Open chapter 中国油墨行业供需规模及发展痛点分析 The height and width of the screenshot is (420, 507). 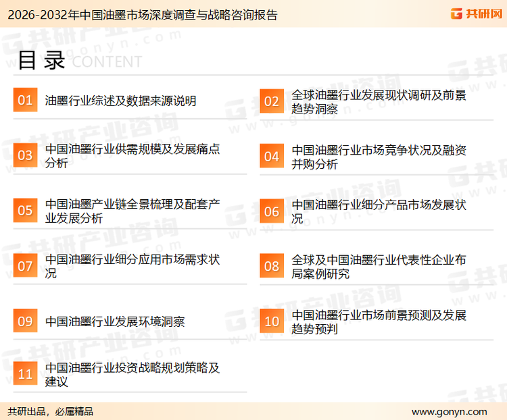coord(132,156)
